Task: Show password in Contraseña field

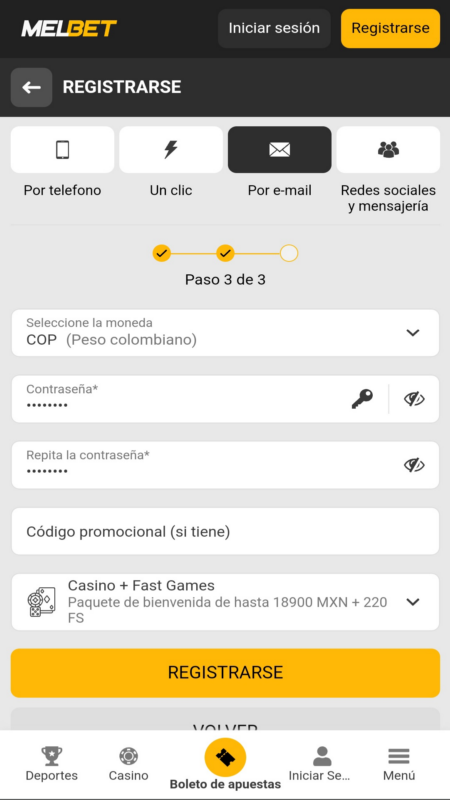Action: click(x=414, y=399)
